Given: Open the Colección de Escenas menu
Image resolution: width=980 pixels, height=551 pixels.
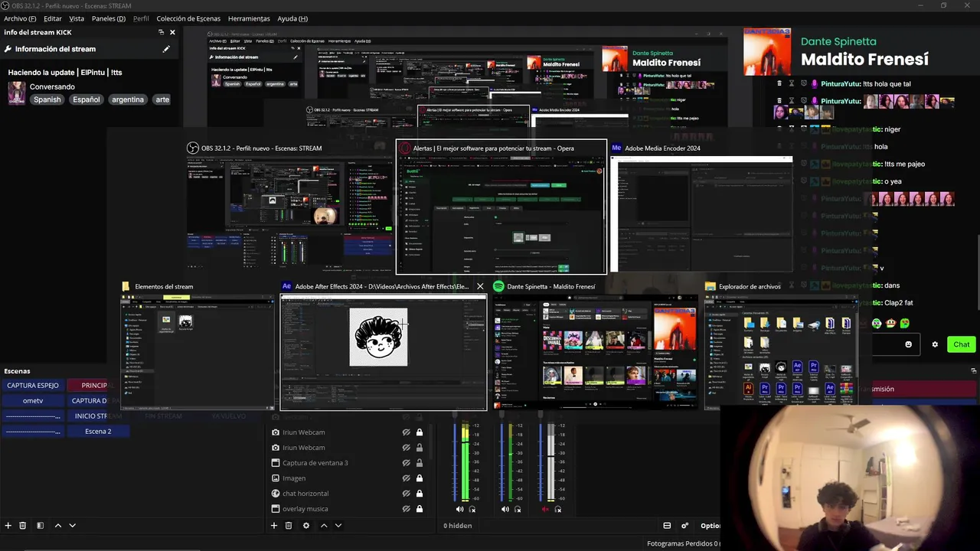Looking at the screenshot, I should pyautogui.click(x=188, y=18).
